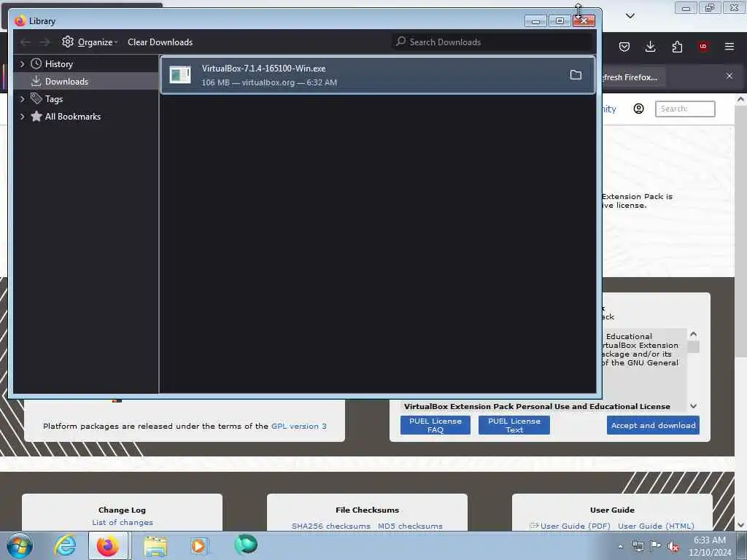Minimize the Library window
Screen dimensions: 747x560
click(535, 21)
